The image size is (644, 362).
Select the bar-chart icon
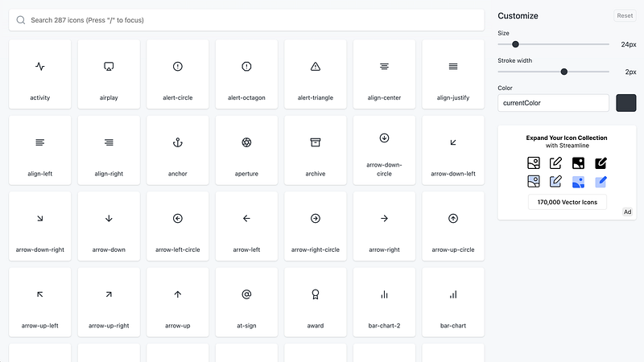[453, 302]
